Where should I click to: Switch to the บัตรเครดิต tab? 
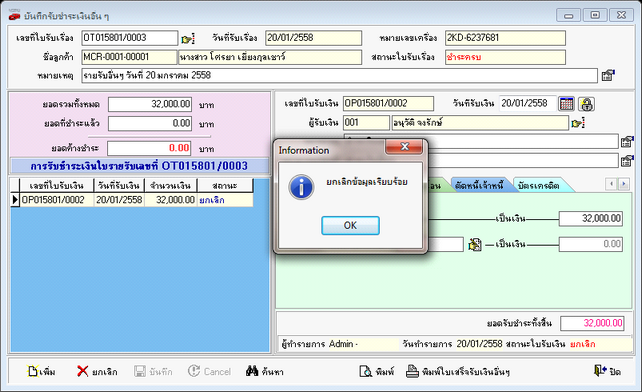(x=539, y=186)
